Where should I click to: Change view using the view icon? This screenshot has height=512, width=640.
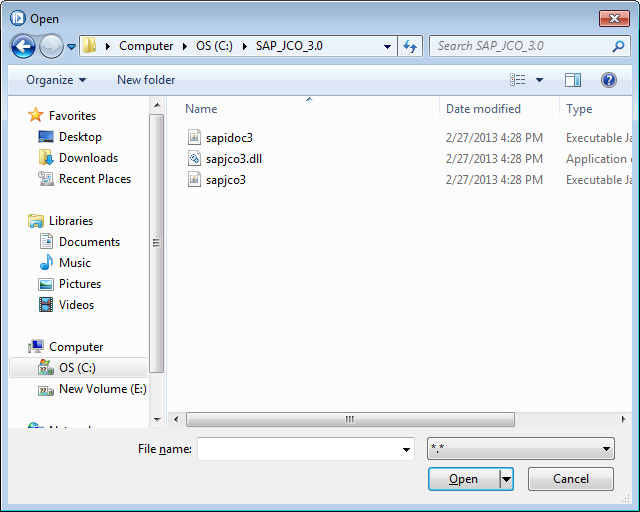click(518, 80)
